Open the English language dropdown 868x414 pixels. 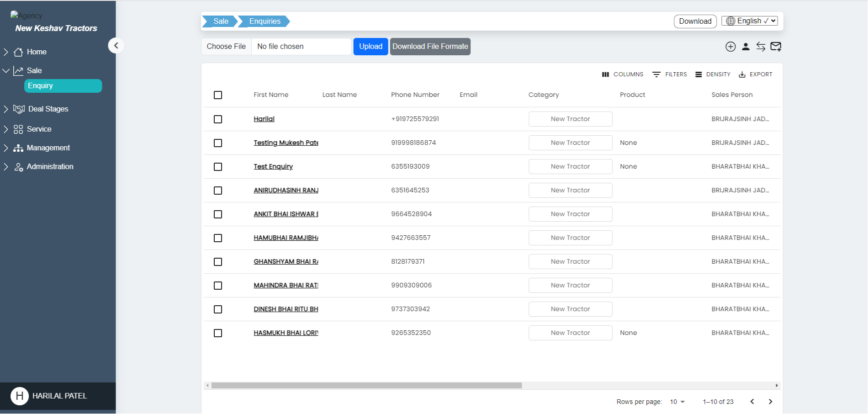pyautogui.click(x=749, y=21)
